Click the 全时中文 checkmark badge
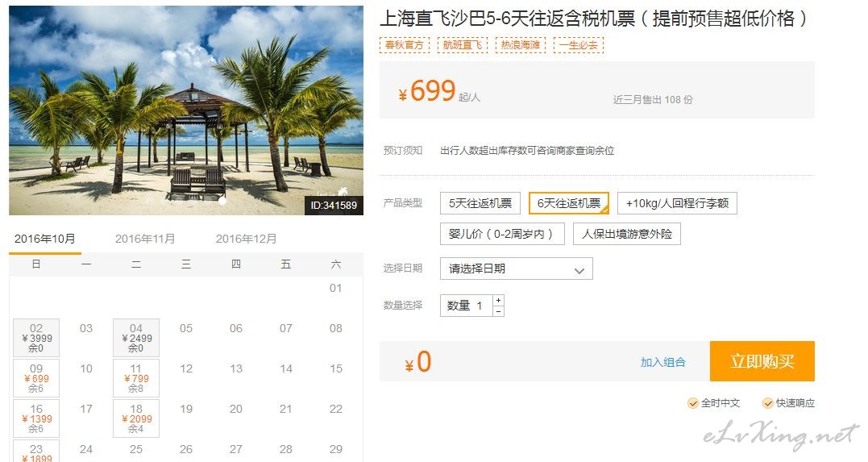This screenshot has width=868, height=462. [713, 402]
